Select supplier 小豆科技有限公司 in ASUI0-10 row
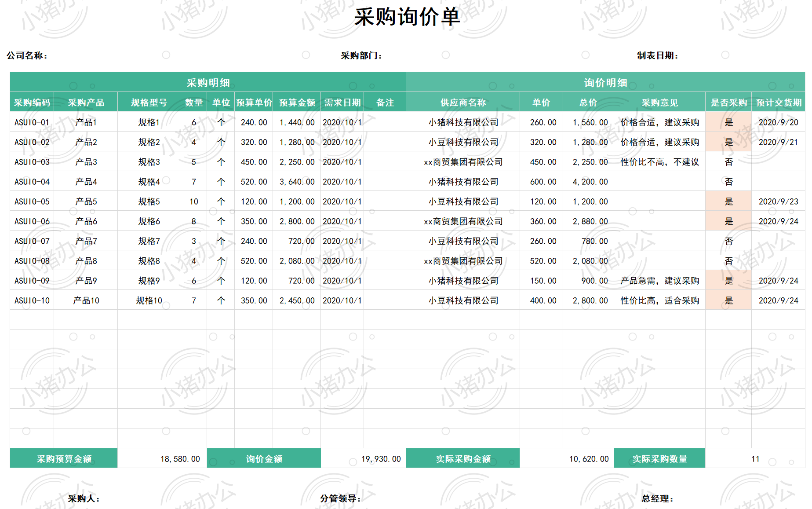This screenshot has width=812, height=509. 463,300
